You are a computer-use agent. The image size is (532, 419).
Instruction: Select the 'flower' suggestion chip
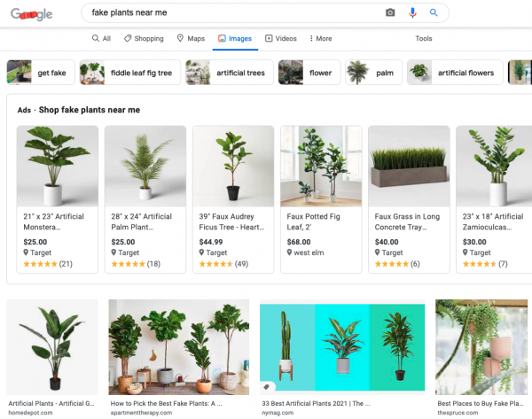[309, 73]
